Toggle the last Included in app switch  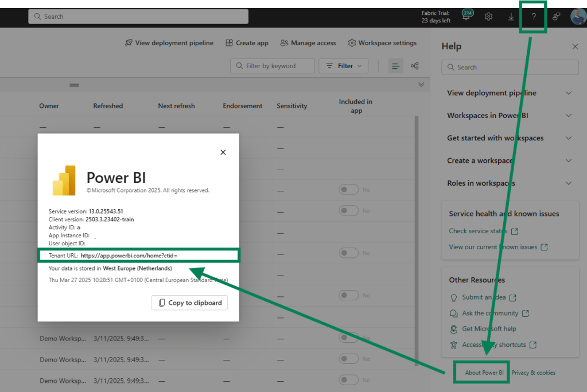click(x=348, y=380)
